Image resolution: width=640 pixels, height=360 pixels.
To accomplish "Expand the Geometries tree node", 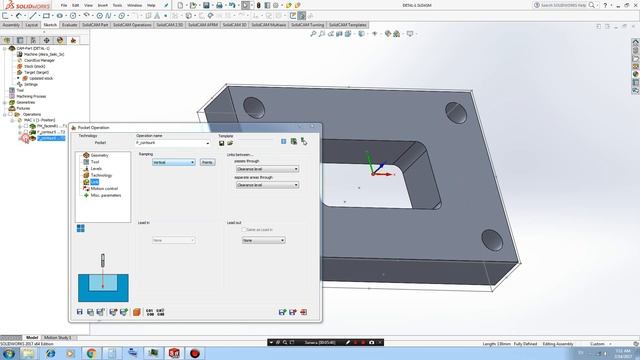I will tap(4, 102).
